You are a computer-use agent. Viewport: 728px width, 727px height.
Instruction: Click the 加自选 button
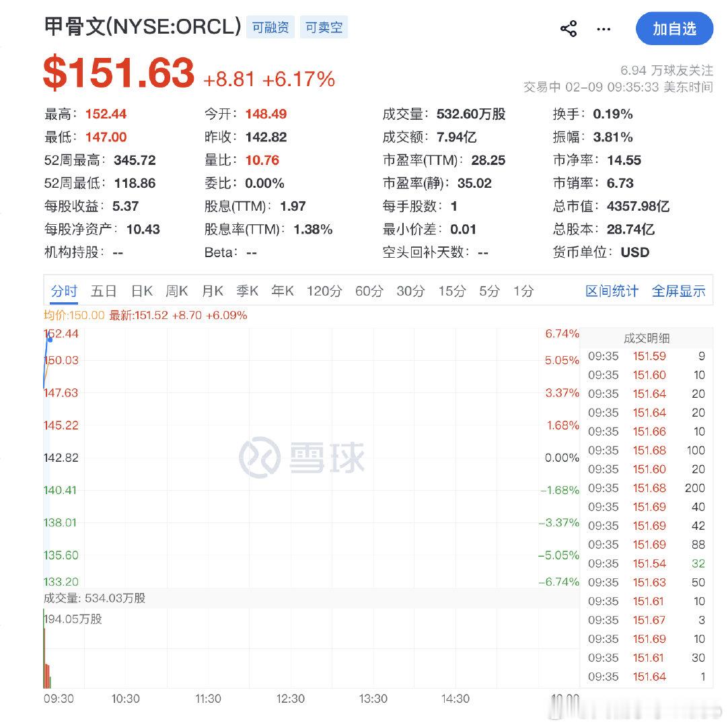coord(674,29)
